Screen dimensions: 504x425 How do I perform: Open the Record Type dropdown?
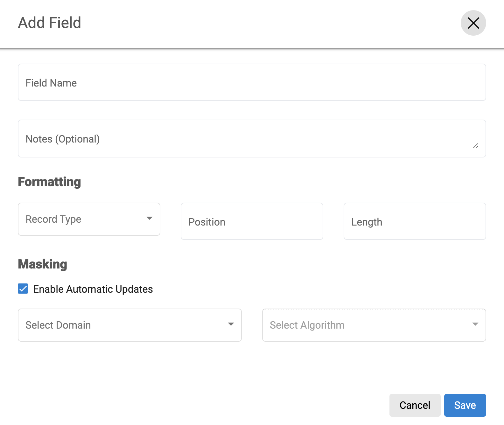83,219
